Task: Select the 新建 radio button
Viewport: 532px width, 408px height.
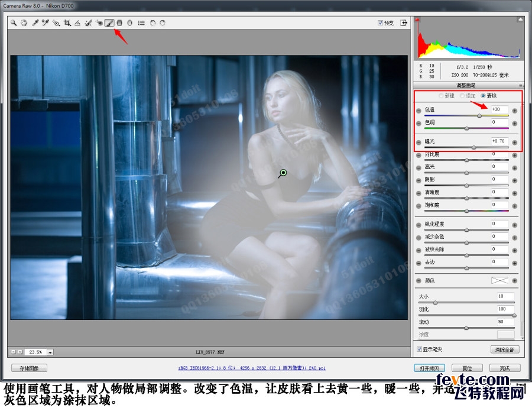Action: [x=441, y=96]
